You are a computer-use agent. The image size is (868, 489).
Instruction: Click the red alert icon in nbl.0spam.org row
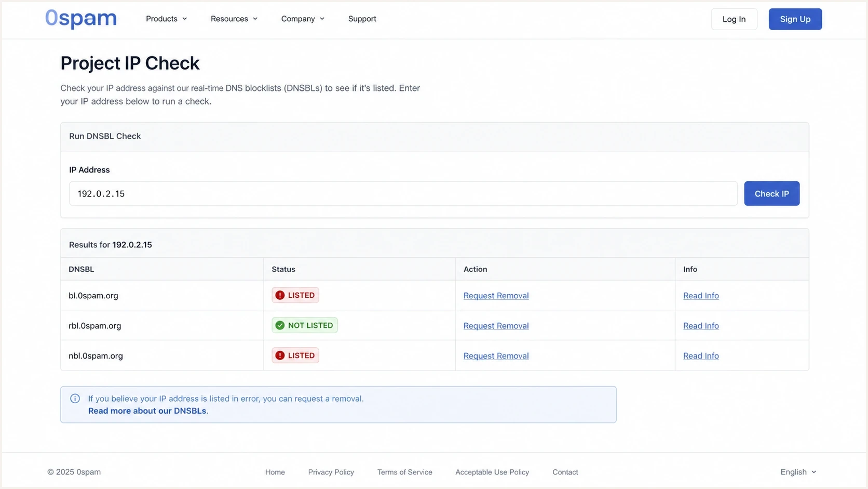(x=280, y=355)
